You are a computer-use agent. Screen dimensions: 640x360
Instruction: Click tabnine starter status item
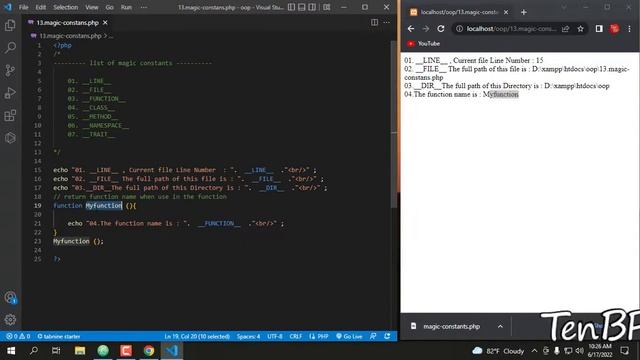pyautogui.click(x=59, y=336)
